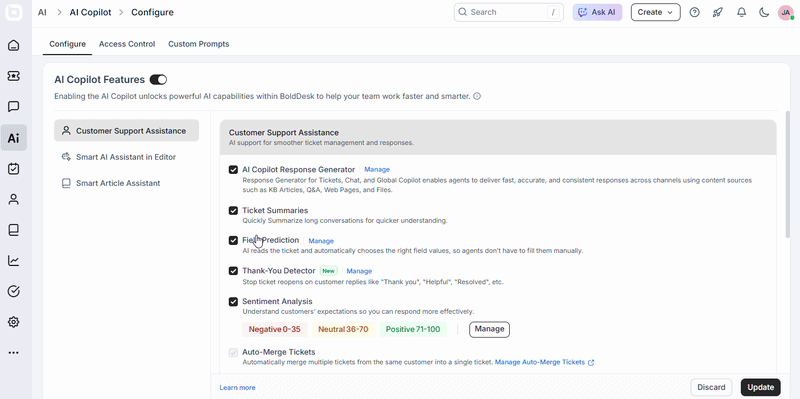Click the Discard button

[x=711, y=387]
